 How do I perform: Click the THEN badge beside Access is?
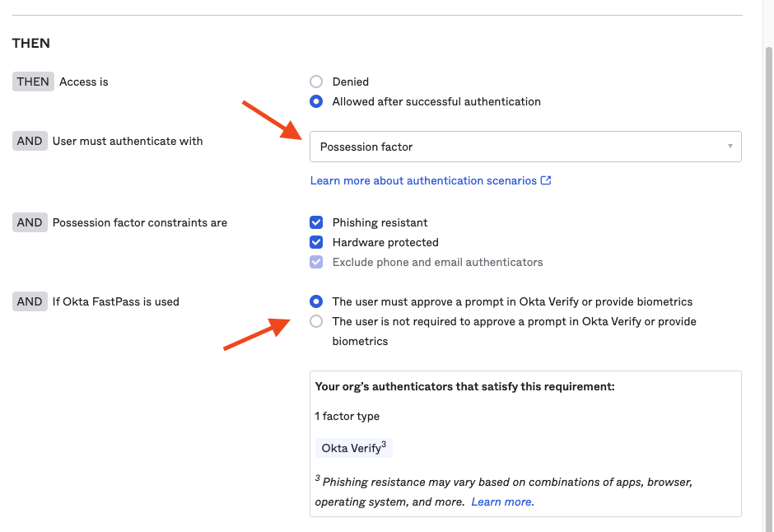[33, 82]
